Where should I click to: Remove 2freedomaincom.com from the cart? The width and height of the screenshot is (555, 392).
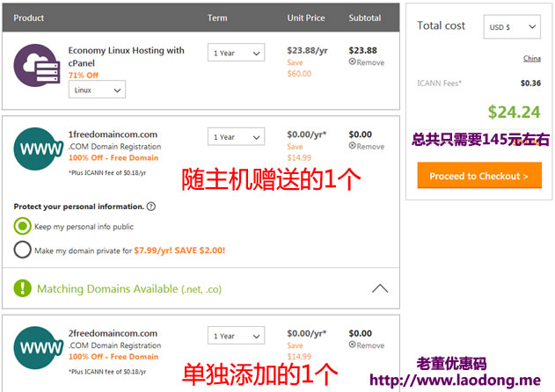(x=367, y=345)
